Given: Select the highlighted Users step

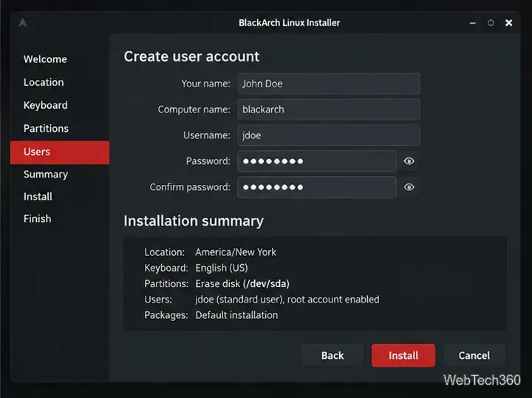Looking at the screenshot, I should [x=60, y=152].
